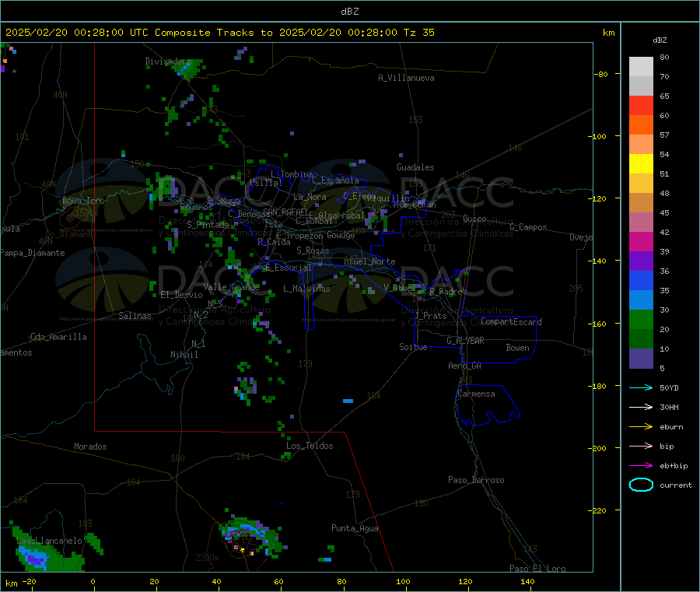Screen dimensions: 700x592
Task: Click the -160 km tick on right axis
Action: click(599, 324)
